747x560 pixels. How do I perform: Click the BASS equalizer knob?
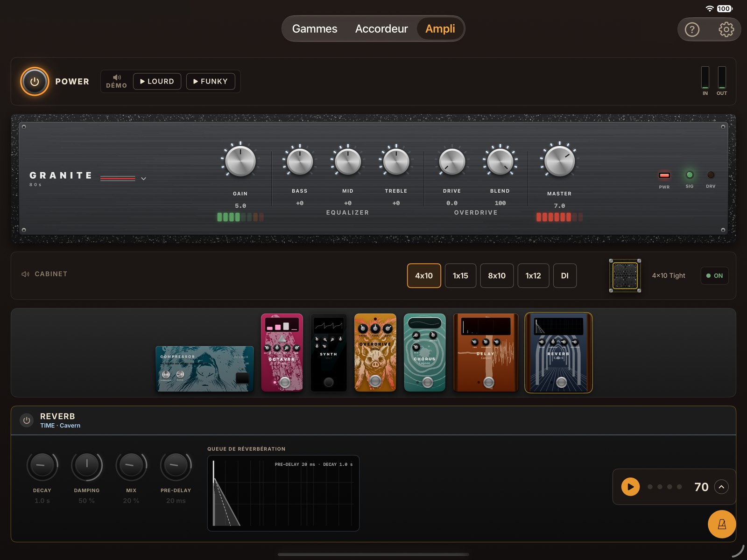pos(300,161)
